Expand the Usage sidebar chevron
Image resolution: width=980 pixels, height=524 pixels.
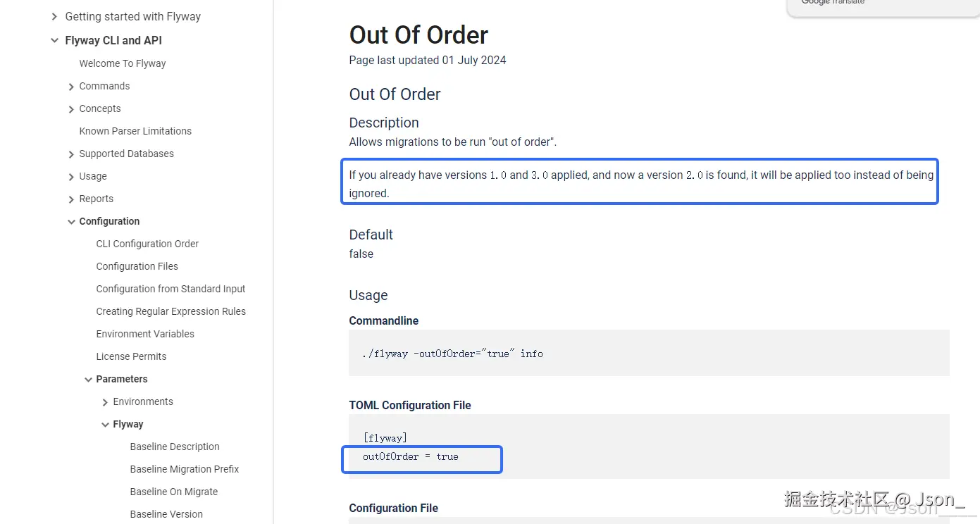[x=71, y=177]
